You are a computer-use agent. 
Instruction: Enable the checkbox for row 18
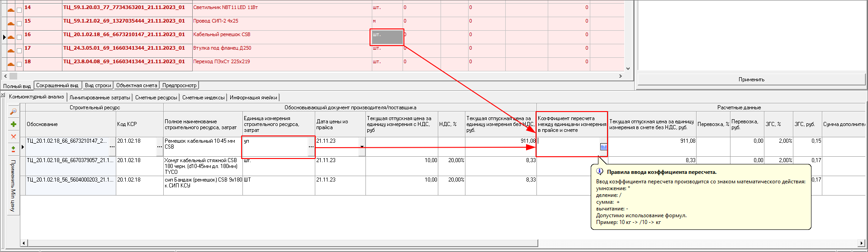(x=19, y=64)
